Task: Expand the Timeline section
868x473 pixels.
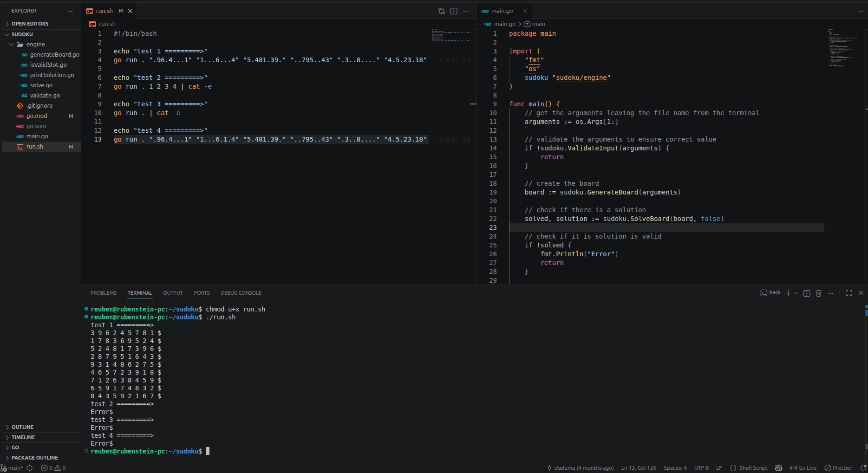Action: coord(41,437)
